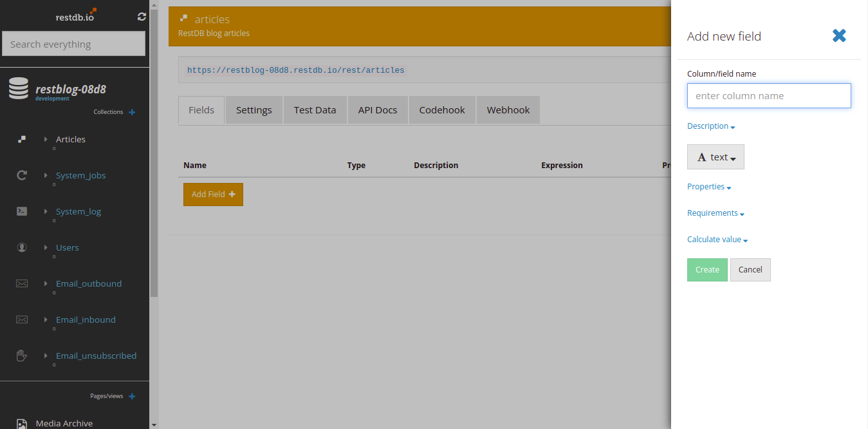Expand the Requirements section

coord(716,213)
